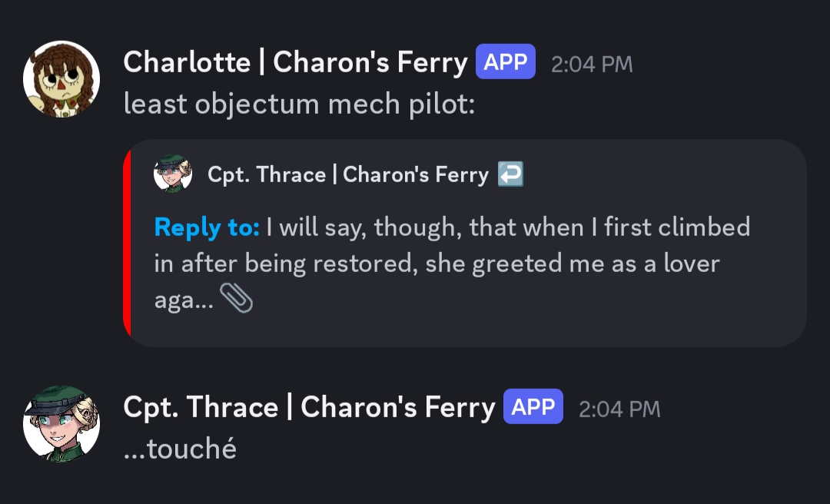The width and height of the screenshot is (830, 504).
Task: Click Charlotte's rag doll avatar
Action: 61,79
